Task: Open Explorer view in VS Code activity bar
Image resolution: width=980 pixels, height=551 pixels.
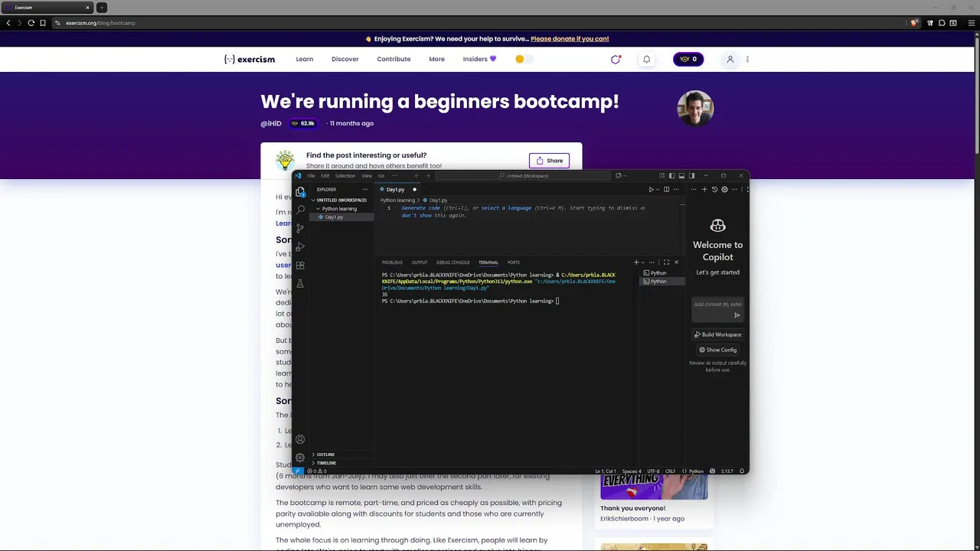Action: point(300,191)
